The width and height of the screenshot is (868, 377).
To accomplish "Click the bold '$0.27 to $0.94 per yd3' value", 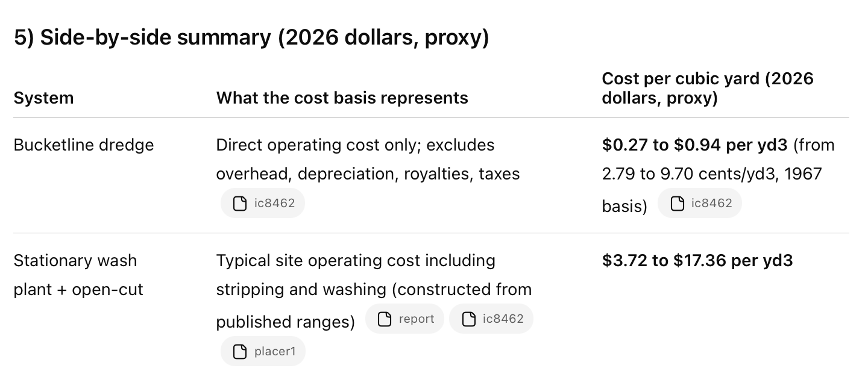I will coord(695,145).
